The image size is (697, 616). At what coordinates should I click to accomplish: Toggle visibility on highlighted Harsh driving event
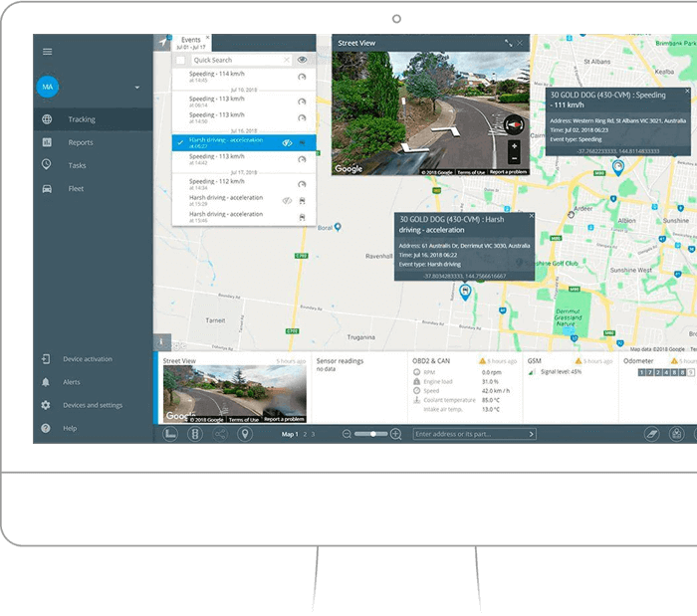coord(286,143)
